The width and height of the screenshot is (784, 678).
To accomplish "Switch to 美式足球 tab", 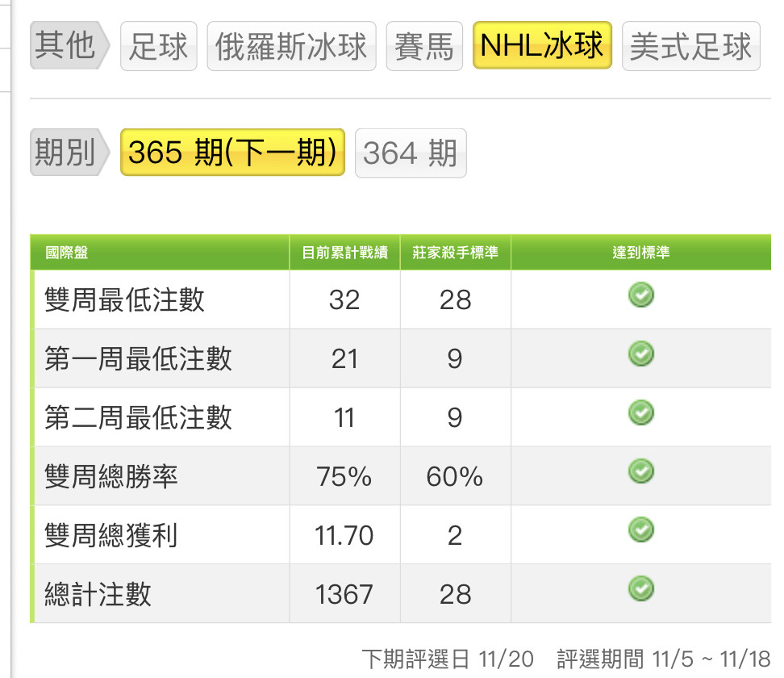I will (x=691, y=46).
